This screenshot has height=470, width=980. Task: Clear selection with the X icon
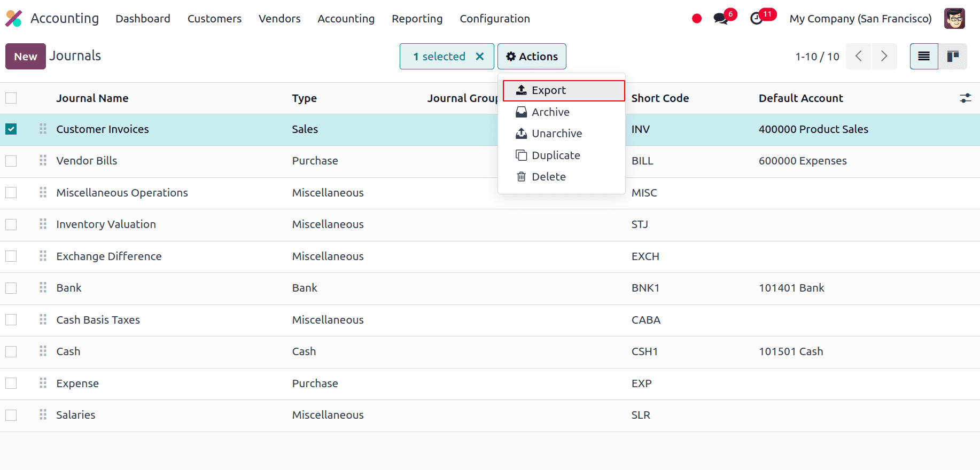click(480, 57)
